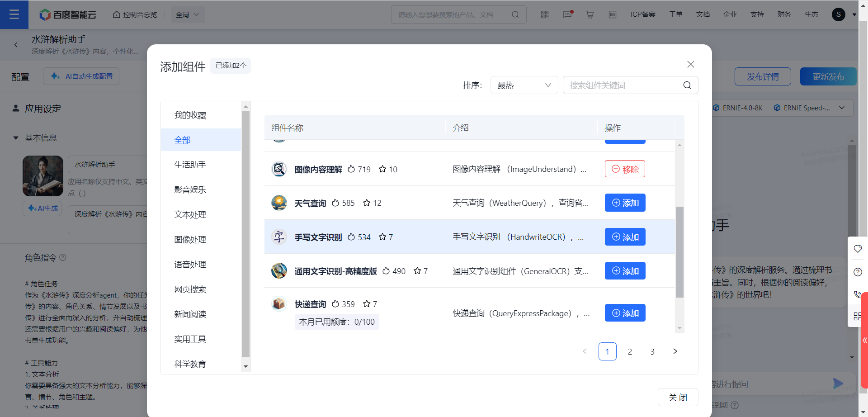The width and height of the screenshot is (868, 417).
Task: Favorite the 图像内容理解 component star
Action: click(x=382, y=169)
